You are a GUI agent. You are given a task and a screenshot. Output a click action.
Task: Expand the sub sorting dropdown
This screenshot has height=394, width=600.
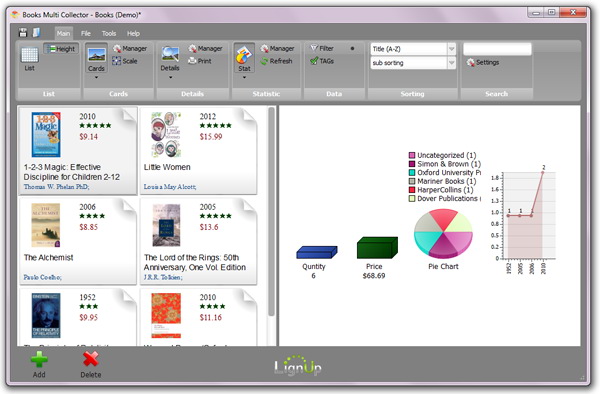[452, 63]
